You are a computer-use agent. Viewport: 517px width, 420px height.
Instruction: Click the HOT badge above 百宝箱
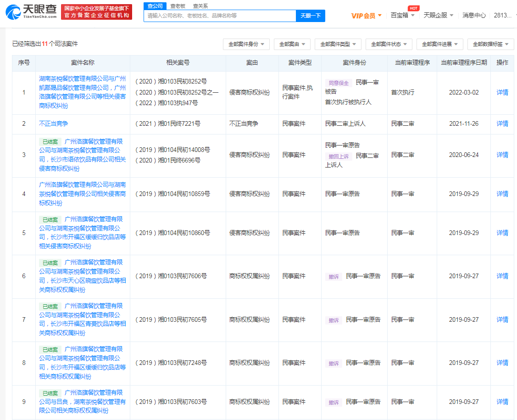[x=413, y=8]
